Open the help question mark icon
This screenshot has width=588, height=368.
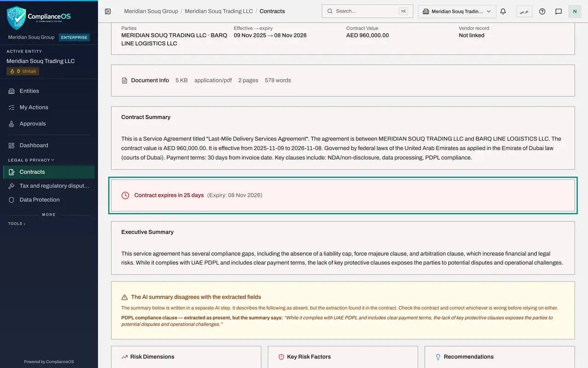click(542, 11)
